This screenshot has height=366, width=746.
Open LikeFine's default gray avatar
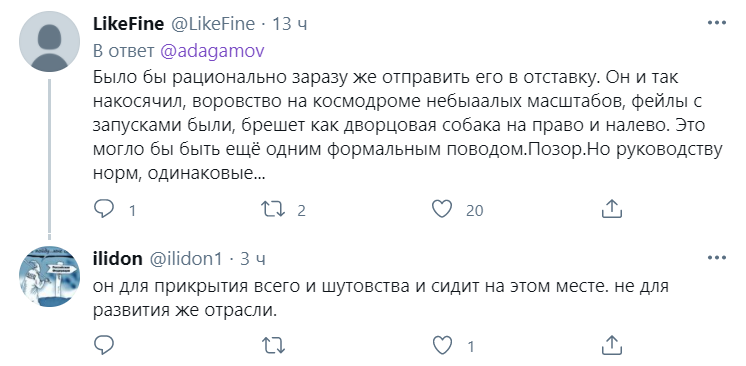tap(49, 41)
